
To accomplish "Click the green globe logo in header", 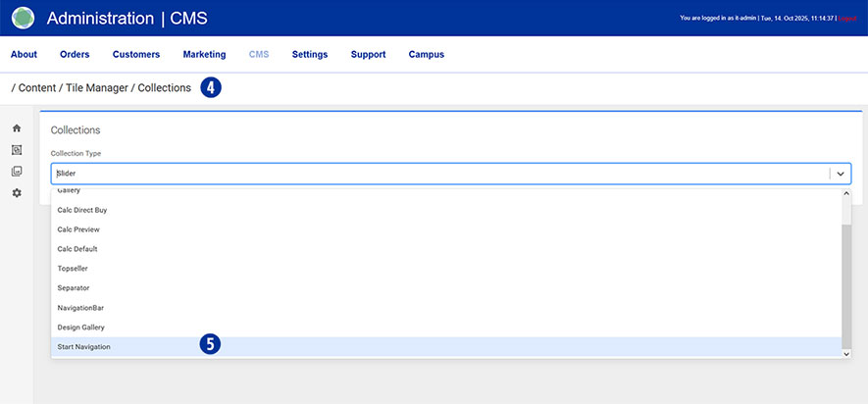I will pos(23,18).
